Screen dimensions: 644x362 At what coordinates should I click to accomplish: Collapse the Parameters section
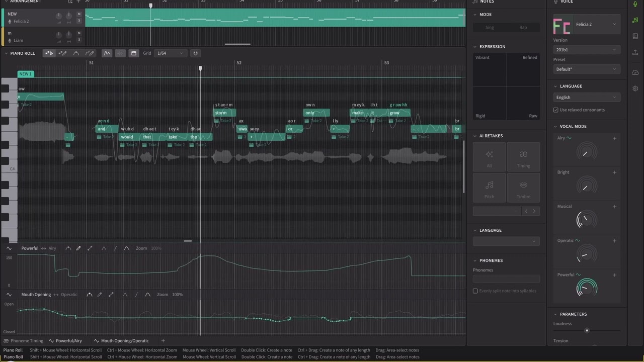(x=555, y=314)
